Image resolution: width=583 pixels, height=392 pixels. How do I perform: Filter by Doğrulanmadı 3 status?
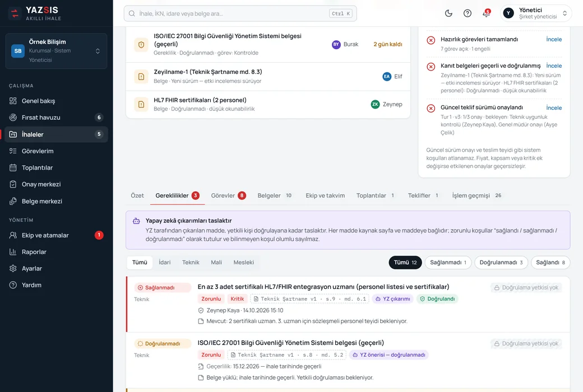[x=501, y=262]
